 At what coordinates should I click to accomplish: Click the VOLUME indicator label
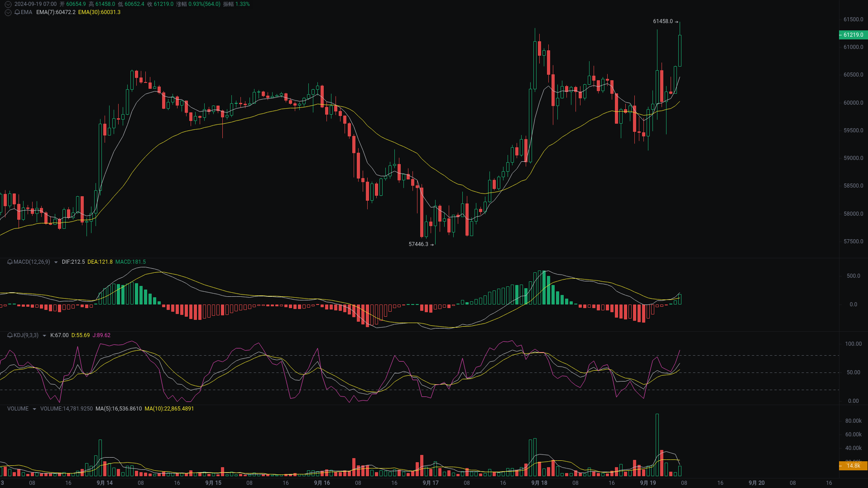point(18,409)
